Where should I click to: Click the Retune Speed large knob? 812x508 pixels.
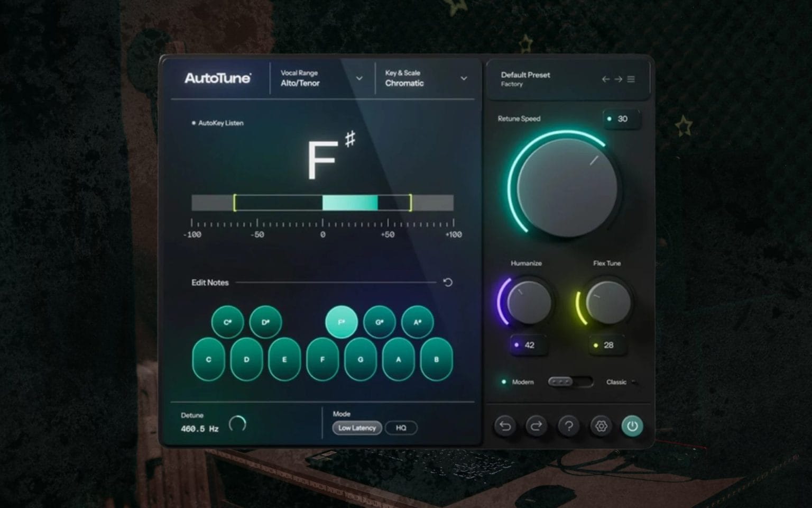567,187
